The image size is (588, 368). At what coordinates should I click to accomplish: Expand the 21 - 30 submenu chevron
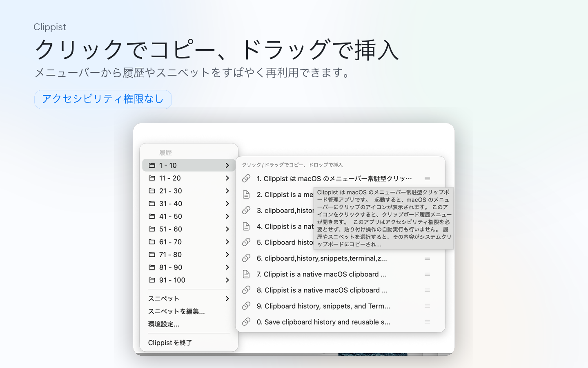227,191
